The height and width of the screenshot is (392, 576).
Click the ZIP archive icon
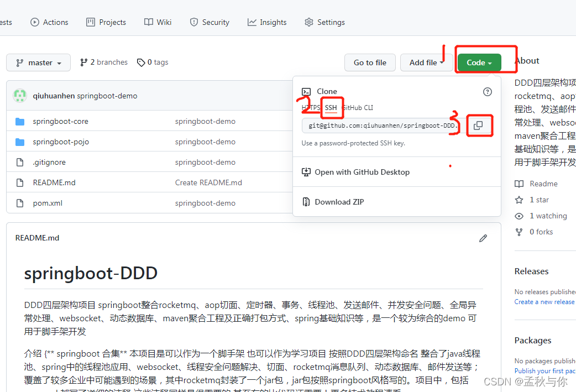pyautogui.click(x=306, y=202)
